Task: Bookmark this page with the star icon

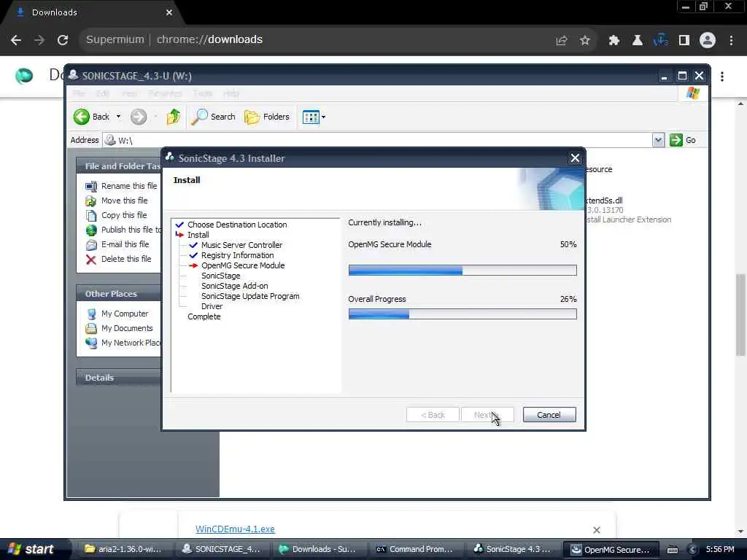Action: click(585, 41)
